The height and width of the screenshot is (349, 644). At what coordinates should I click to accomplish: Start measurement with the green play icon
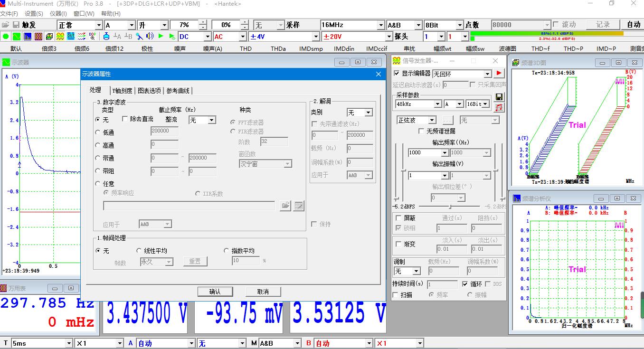coord(161,36)
